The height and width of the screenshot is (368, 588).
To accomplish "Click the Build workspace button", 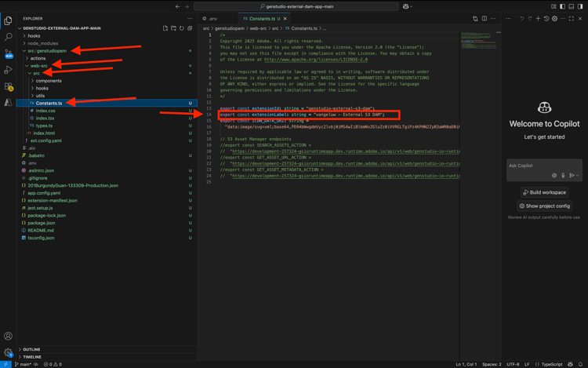I will pyautogui.click(x=544, y=192).
